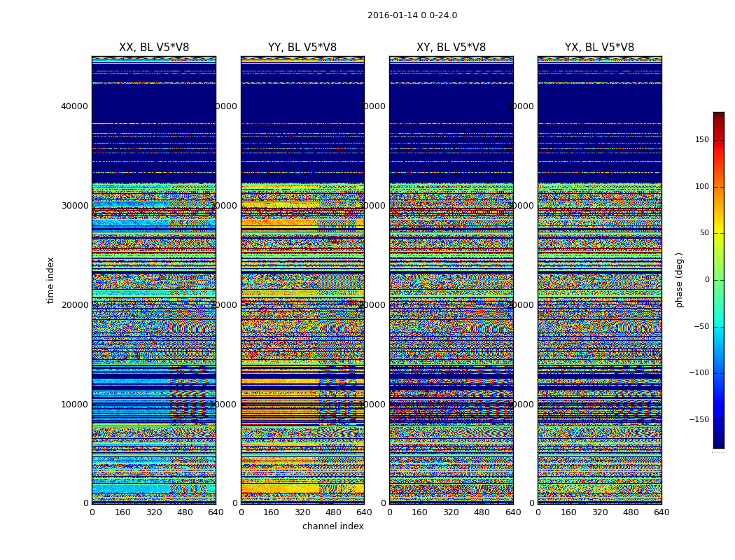Click the phase (deg.) colorbar label
735x560 pixels.
click(x=679, y=280)
